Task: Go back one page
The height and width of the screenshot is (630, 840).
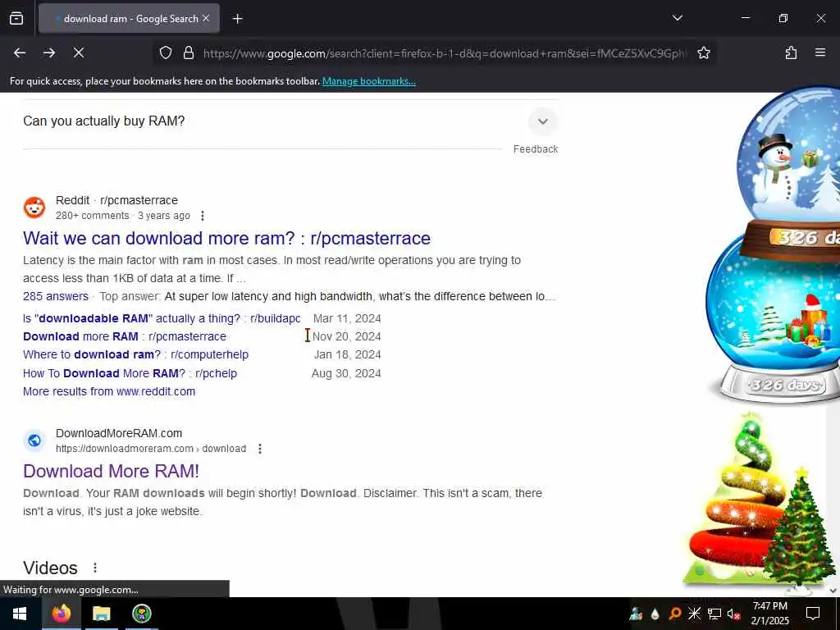Action: click(20, 52)
